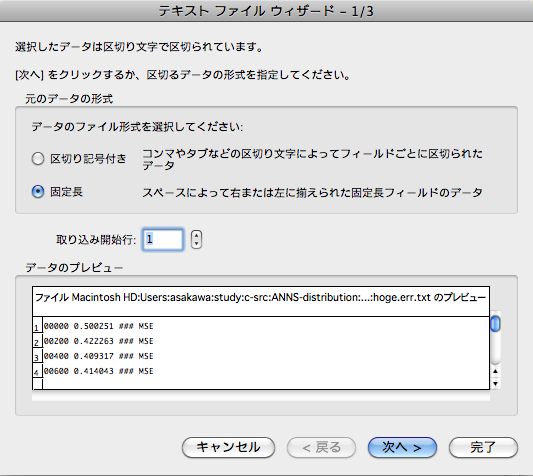Select the 区切り記号付き radio button
The height and width of the screenshot is (476, 533).
(x=38, y=159)
